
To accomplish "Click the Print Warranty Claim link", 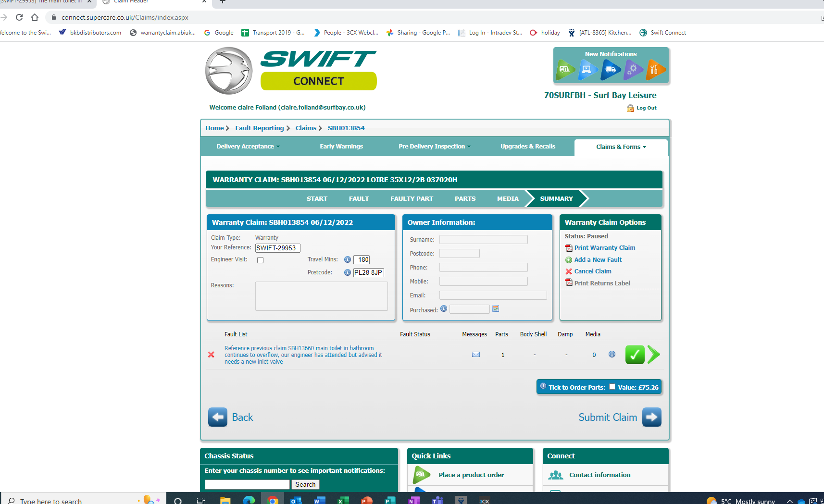I will [x=605, y=248].
